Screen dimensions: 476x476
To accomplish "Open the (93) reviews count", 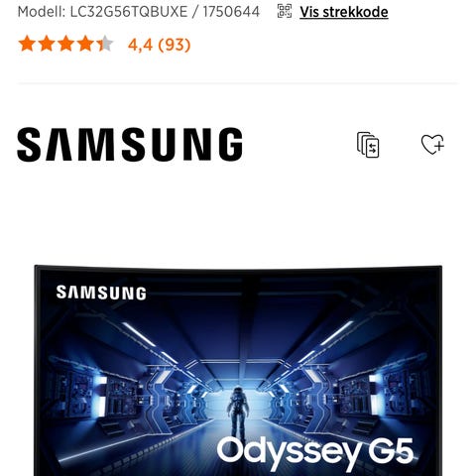I will point(175,45).
